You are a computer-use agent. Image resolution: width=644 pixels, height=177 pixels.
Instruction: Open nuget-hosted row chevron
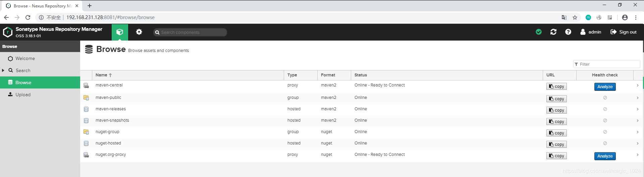point(638,143)
